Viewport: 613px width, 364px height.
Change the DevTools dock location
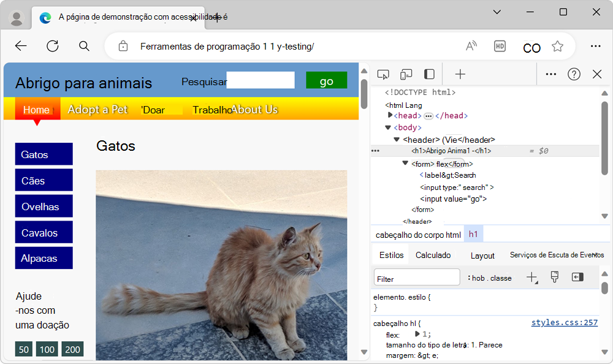tap(428, 74)
